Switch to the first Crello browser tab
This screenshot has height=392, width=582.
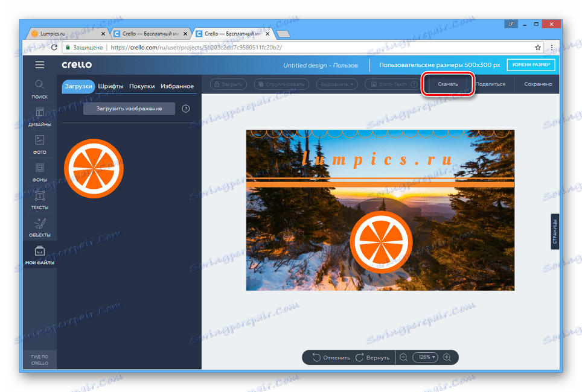(x=150, y=34)
